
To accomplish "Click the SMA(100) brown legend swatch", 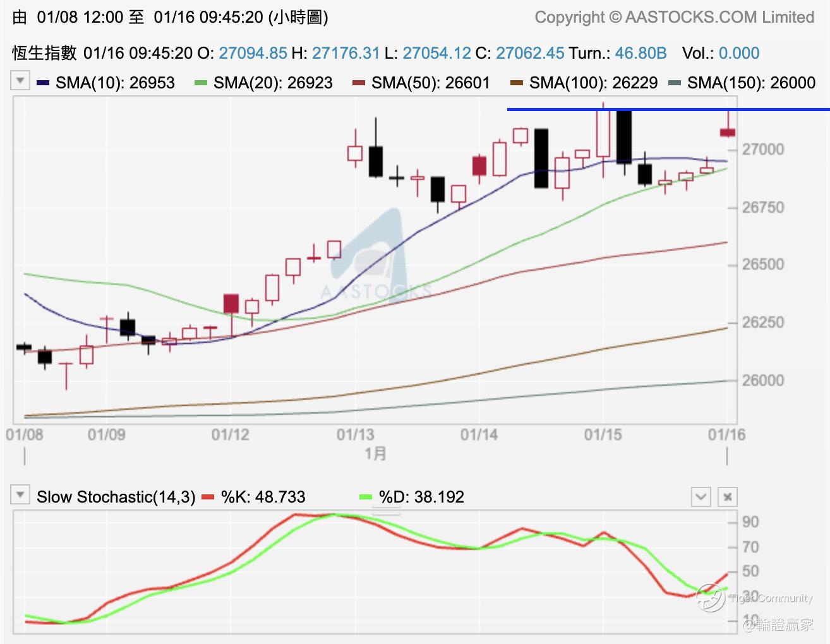I will pos(517,83).
